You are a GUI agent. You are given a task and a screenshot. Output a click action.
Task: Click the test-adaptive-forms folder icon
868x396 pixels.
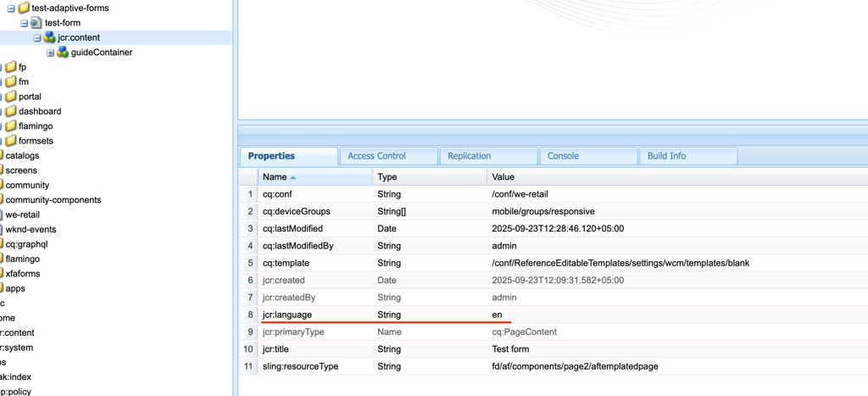[24, 8]
